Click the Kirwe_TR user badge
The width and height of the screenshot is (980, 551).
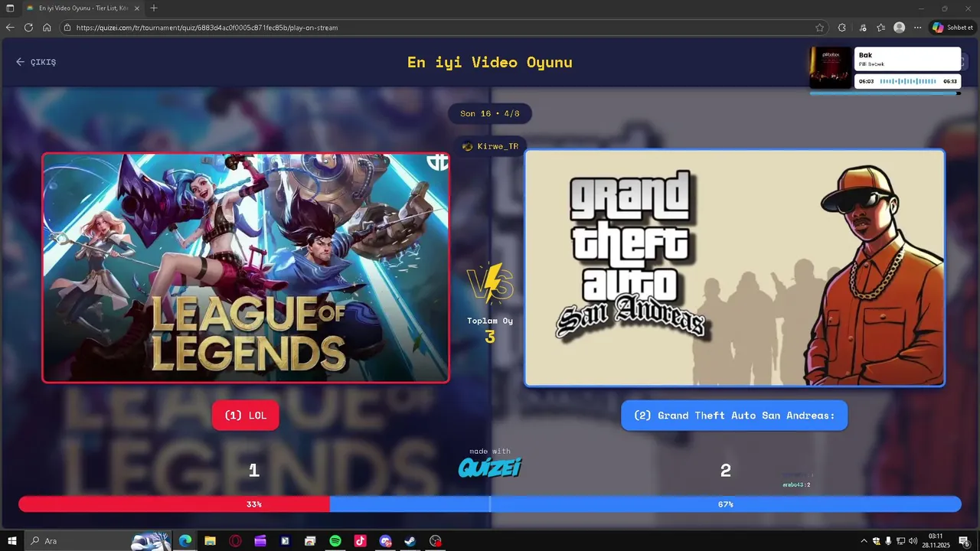point(491,146)
